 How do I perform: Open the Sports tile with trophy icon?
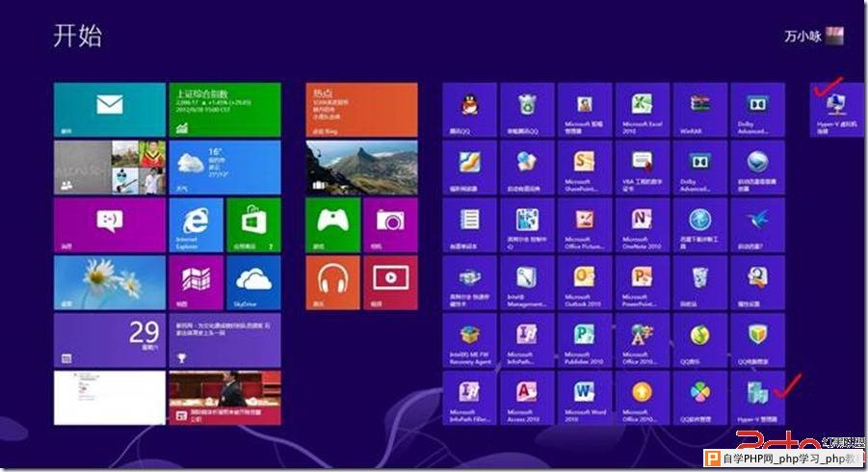point(224,340)
